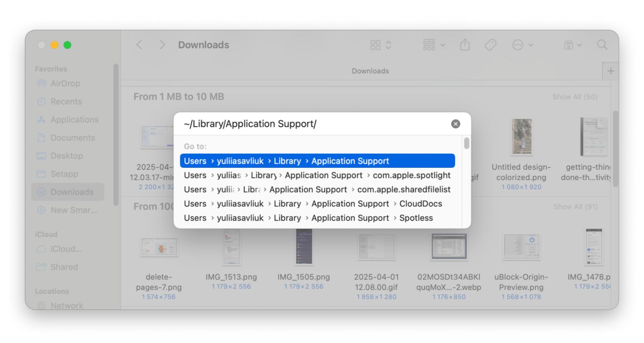Open AirDrop in the sidebar

tap(65, 84)
